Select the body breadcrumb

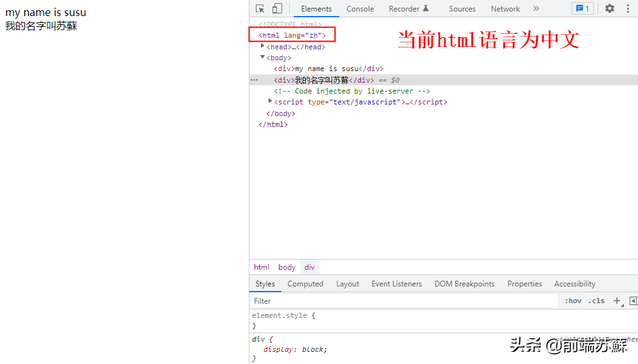tap(287, 267)
